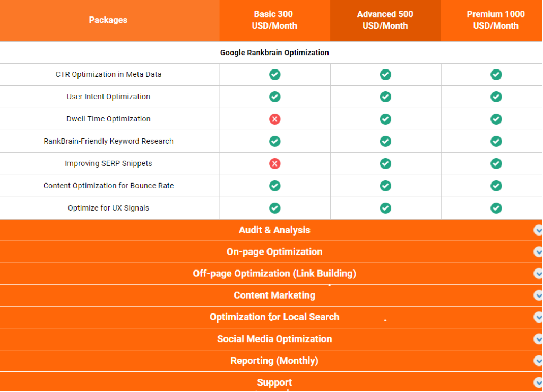Screen dimensions: 543x392
Task: Click Basic checkmark for Content Optimization Bounce Rate
Action: pyautogui.click(x=274, y=186)
